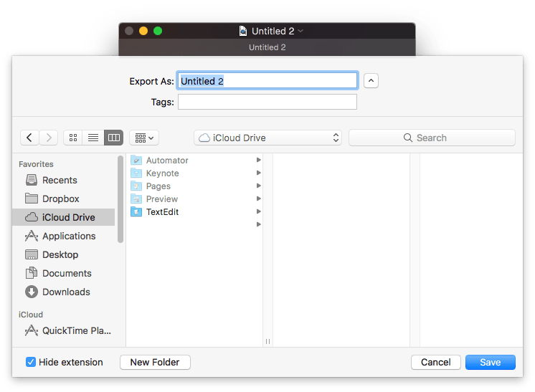Open the item grouping dropdown

tap(144, 138)
